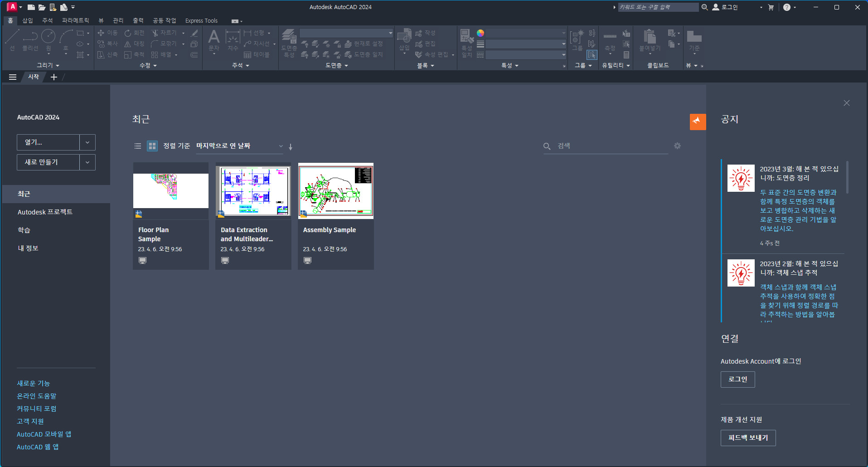Select the Circle (원) tool
The width and height of the screenshot is (868, 467).
click(48, 40)
